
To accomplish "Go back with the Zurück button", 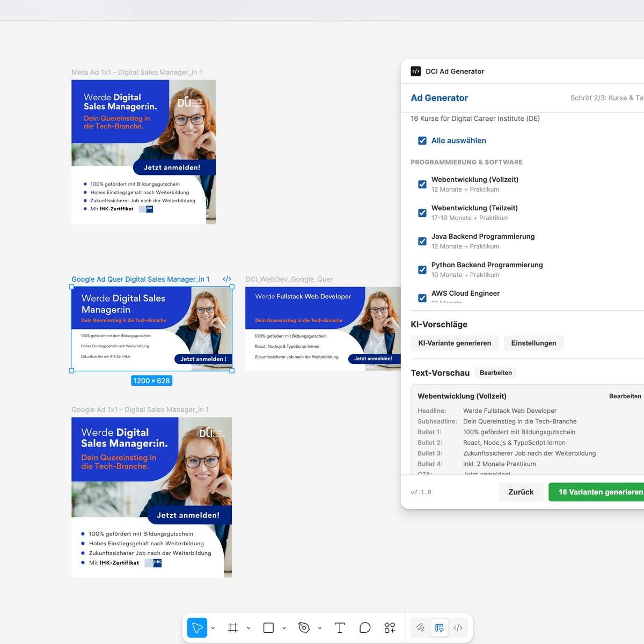I will 521,492.
